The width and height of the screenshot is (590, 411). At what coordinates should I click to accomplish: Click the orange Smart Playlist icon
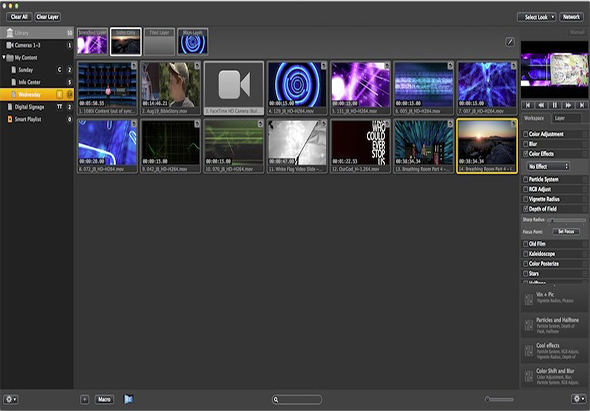click(x=10, y=119)
